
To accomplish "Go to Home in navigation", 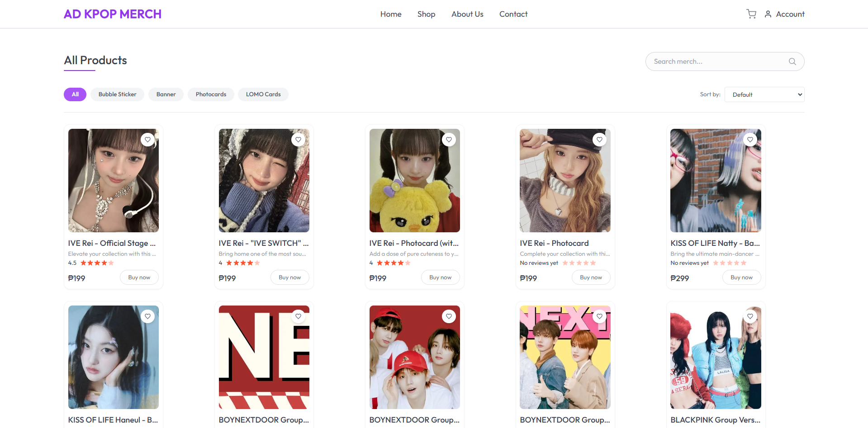I will (391, 14).
